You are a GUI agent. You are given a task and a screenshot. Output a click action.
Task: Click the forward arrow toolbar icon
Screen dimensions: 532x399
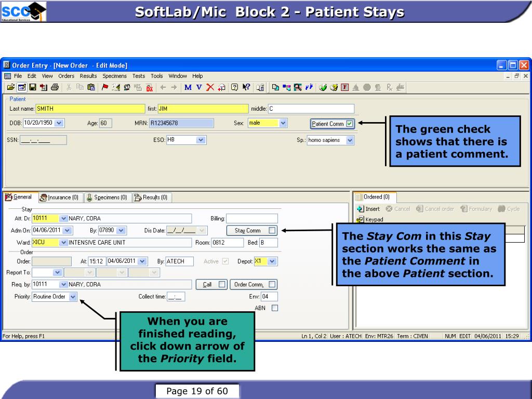coord(174,87)
